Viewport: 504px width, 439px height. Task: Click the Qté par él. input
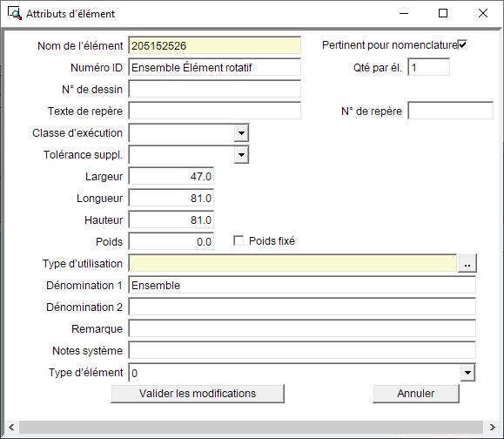click(x=429, y=67)
